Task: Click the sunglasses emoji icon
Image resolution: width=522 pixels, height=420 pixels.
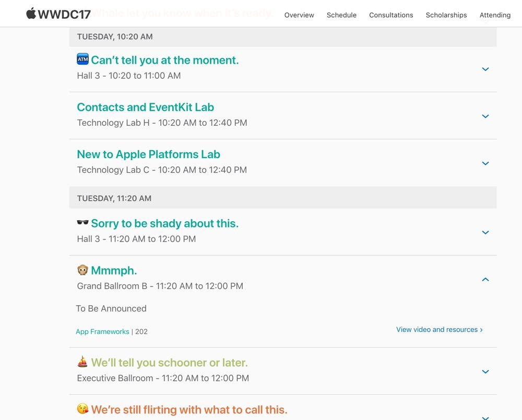Action: click(82, 223)
